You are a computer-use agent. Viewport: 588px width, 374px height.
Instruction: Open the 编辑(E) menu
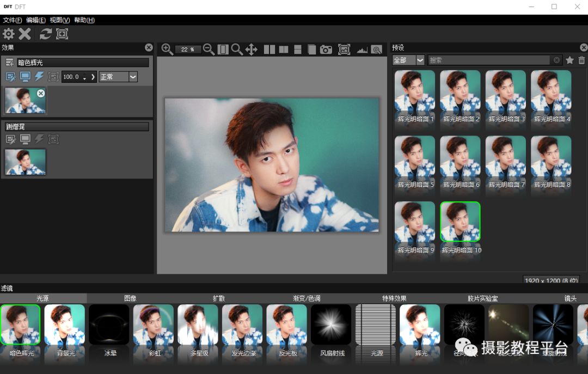[36, 20]
